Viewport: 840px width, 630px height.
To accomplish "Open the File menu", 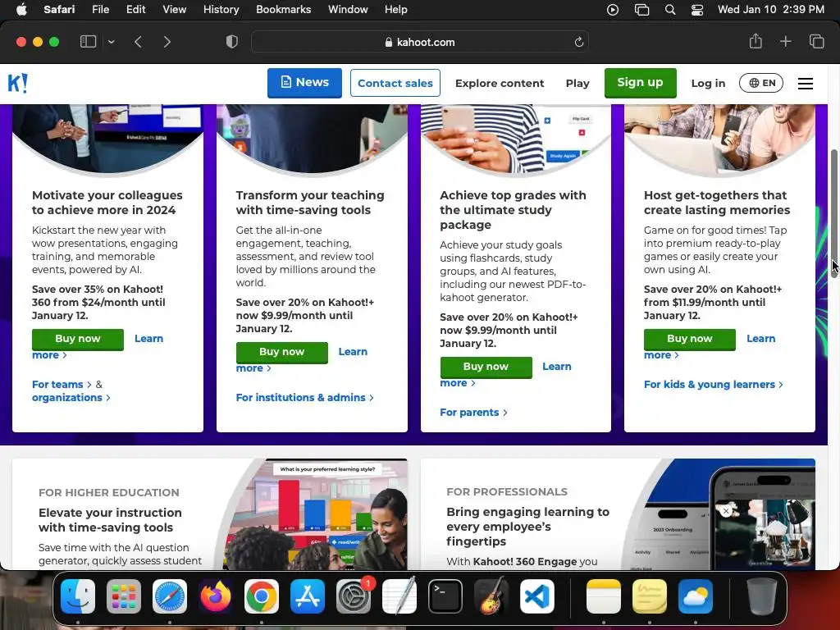I will tap(100, 10).
